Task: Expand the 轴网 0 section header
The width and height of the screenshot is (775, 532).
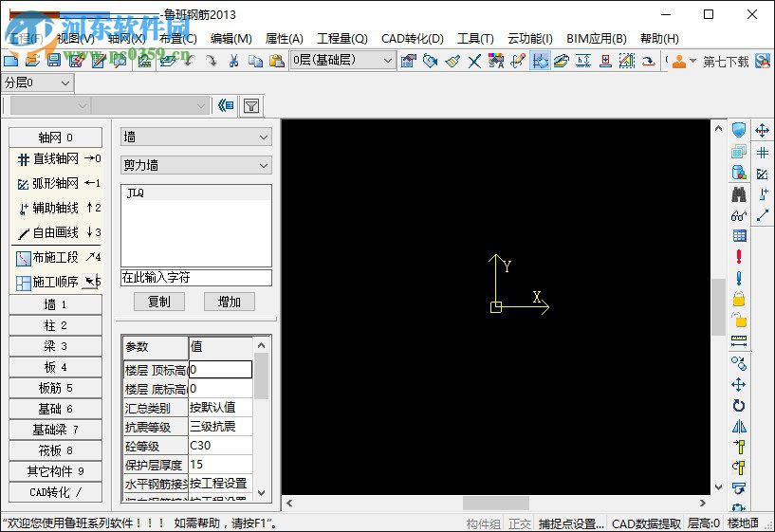Action: pos(55,138)
